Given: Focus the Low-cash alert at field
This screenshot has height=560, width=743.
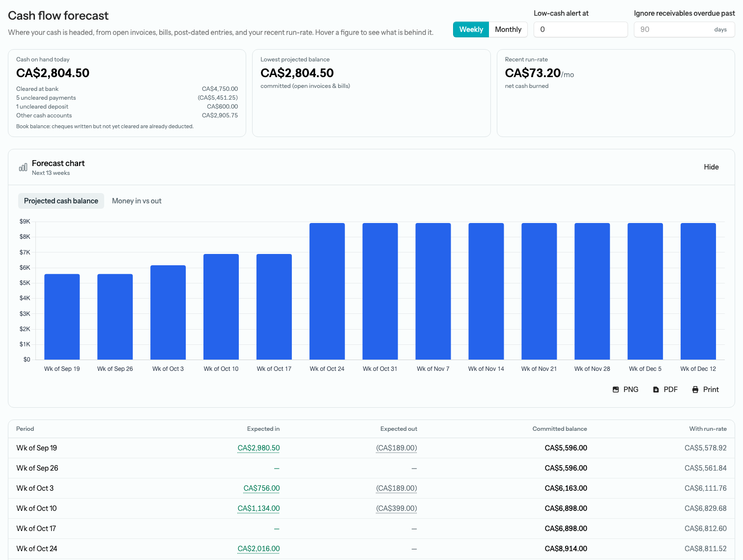Looking at the screenshot, I should (x=581, y=29).
